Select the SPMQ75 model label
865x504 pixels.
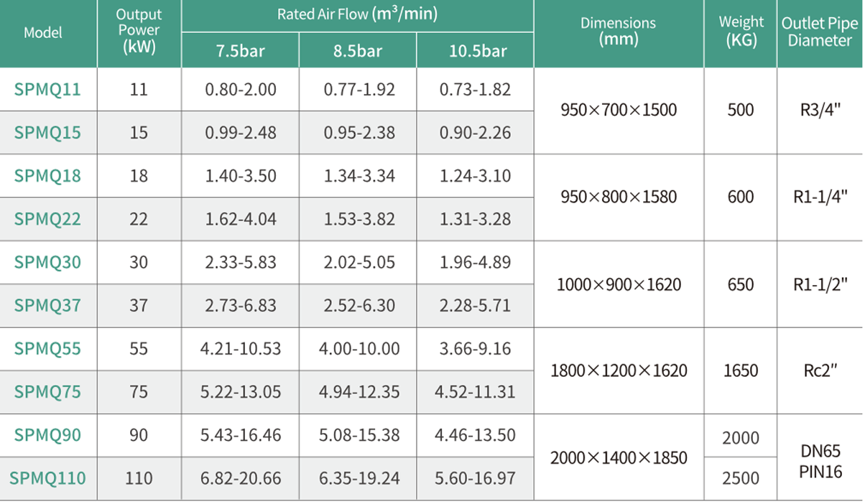point(47,392)
